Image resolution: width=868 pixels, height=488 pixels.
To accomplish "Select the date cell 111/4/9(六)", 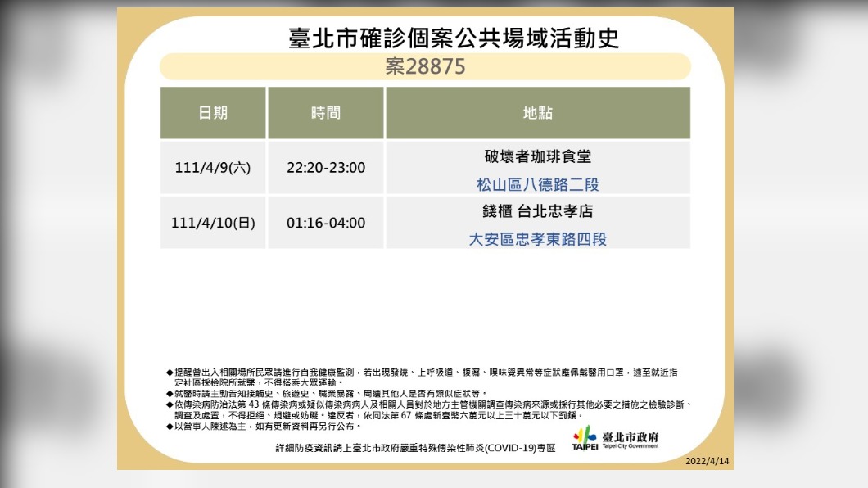I will 213,168.
